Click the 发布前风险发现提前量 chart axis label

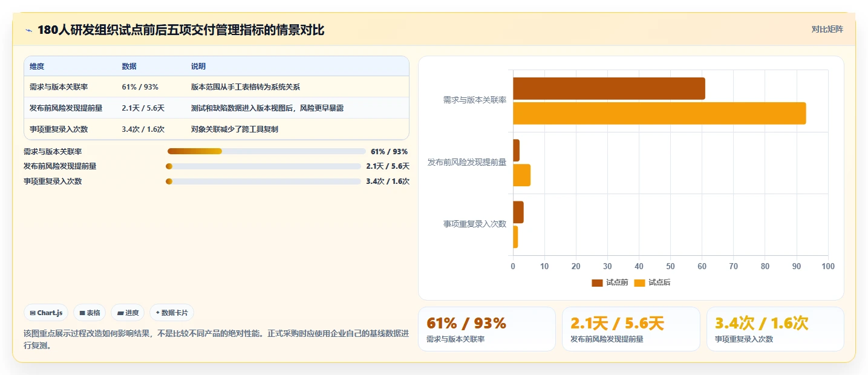(467, 162)
